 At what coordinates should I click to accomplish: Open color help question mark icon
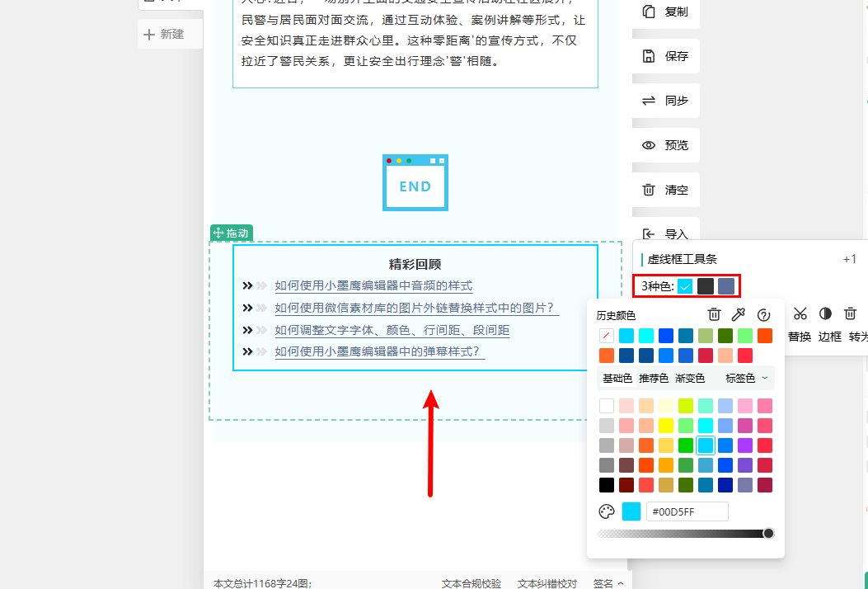pyautogui.click(x=763, y=314)
